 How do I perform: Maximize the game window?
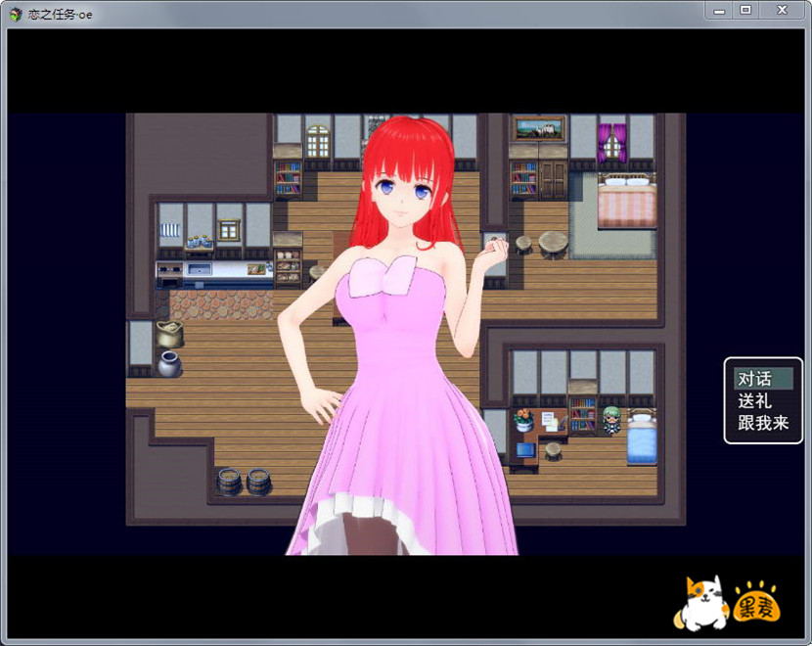(x=745, y=10)
